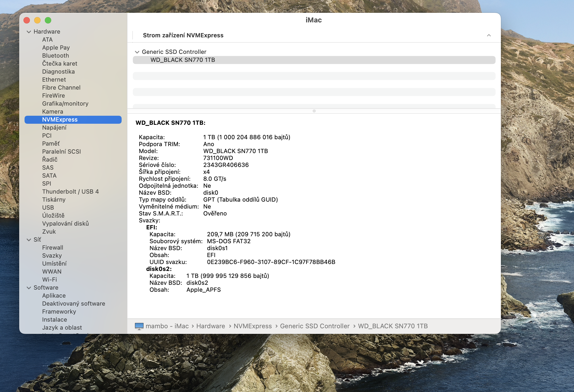
Task: Click Hardware in the bottom path bar
Action: coord(210,326)
